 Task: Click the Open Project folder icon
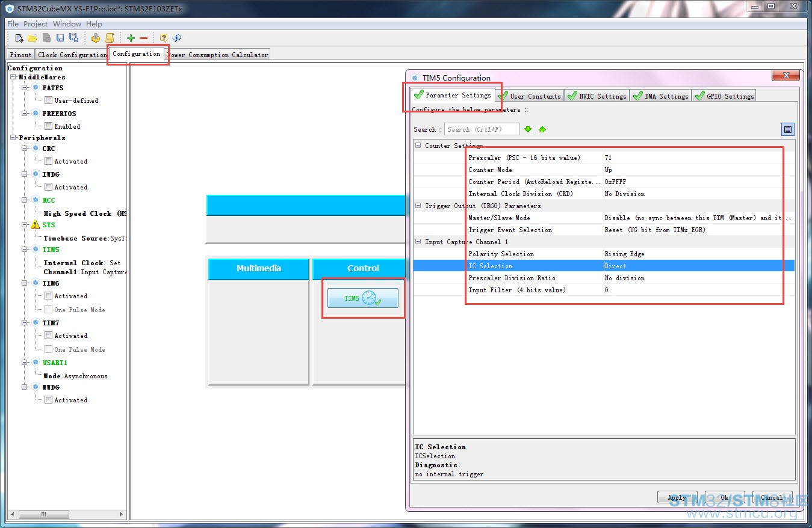click(x=33, y=38)
